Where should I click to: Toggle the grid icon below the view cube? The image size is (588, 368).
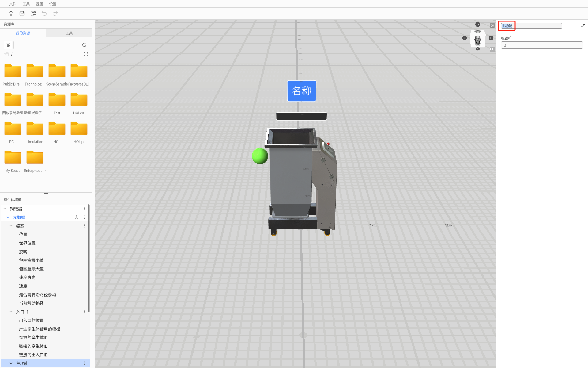492,49
